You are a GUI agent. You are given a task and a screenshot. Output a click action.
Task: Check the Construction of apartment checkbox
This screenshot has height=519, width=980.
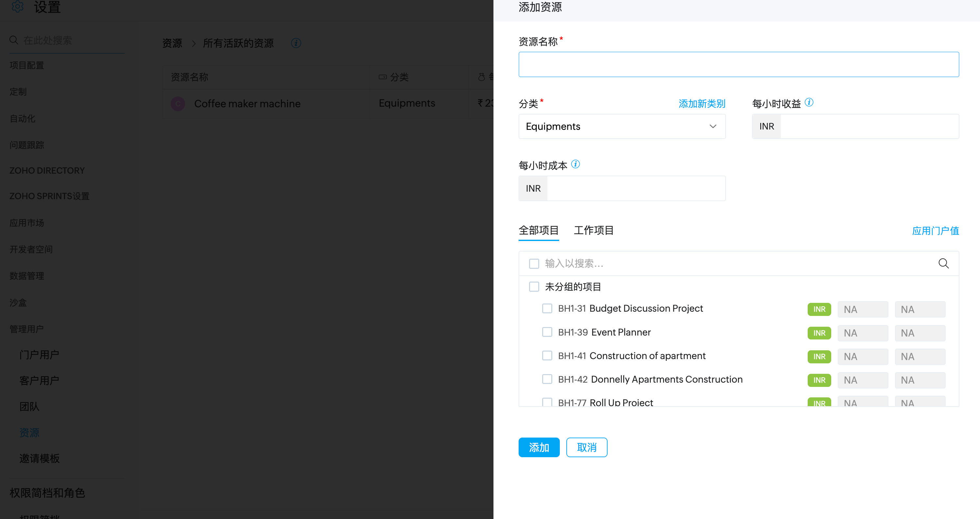coord(547,355)
